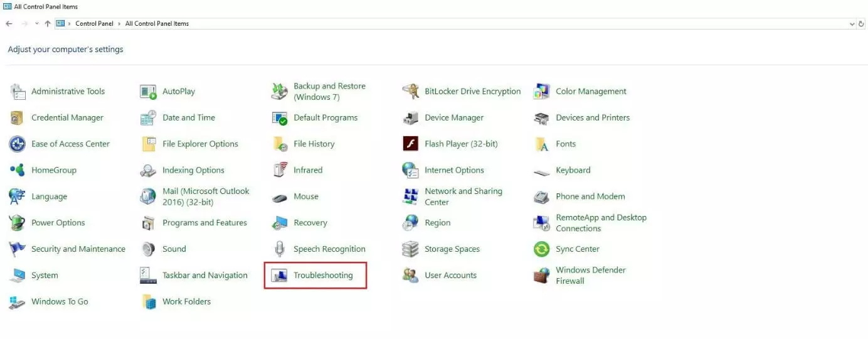The height and width of the screenshot is (339, 868).
Task: Expand the chevron after Control Panel breadcrumb
Action: [x=119, y=24]
